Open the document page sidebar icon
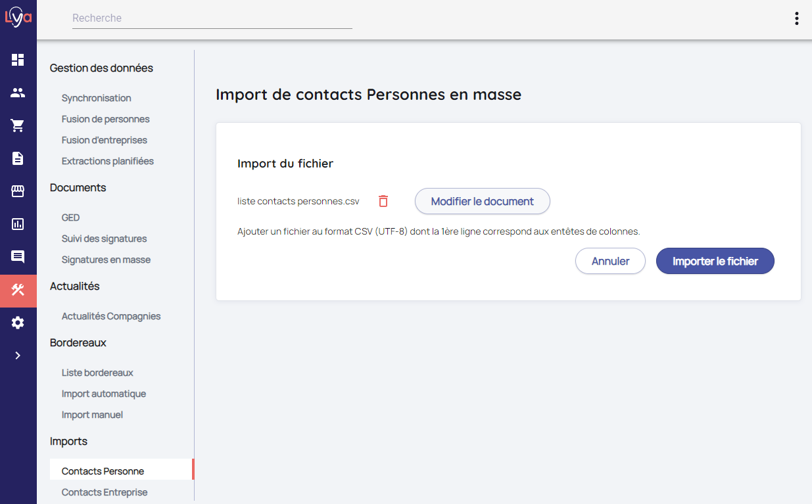812x504 pixels. pos(18,158)
